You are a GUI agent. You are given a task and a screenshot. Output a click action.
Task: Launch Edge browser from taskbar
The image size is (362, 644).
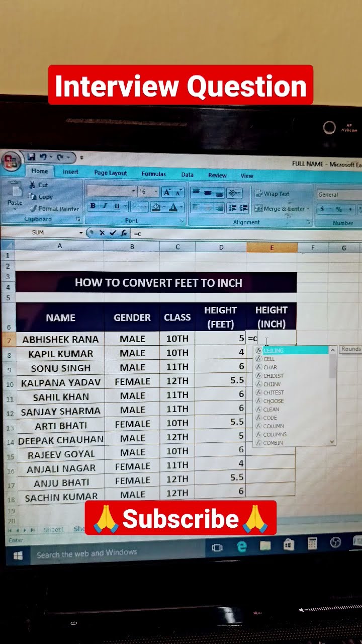(x=242, y=546)
